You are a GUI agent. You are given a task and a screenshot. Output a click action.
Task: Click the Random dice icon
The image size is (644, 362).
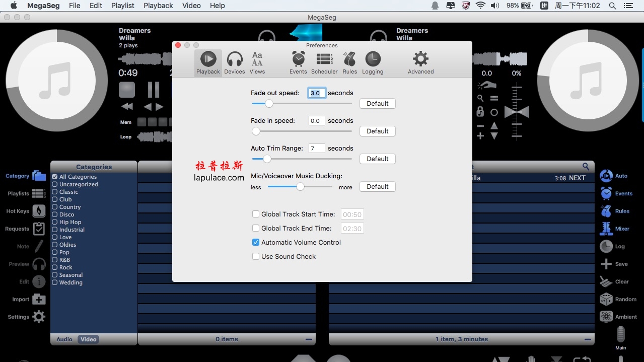click(606, 299)
